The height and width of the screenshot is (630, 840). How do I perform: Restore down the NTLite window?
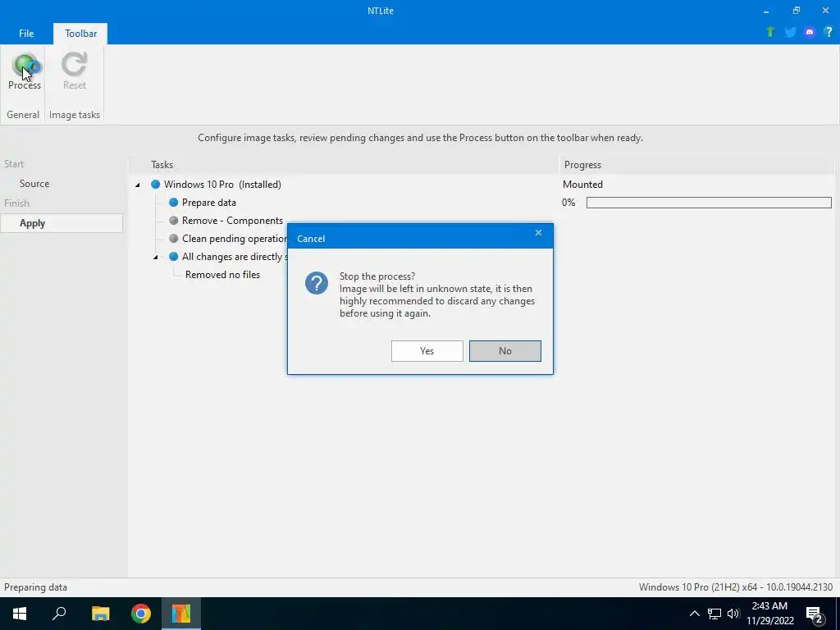pyautogui.click(x=796, y=11)
